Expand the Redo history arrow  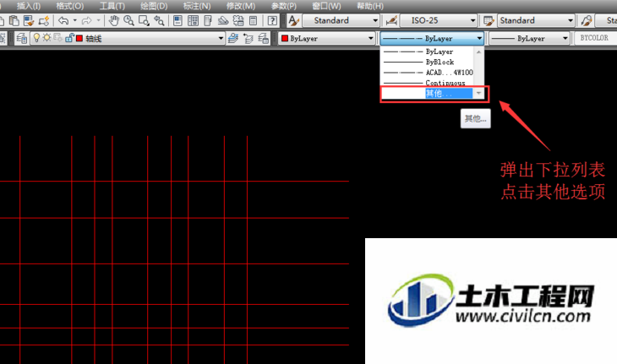[98, 20]
